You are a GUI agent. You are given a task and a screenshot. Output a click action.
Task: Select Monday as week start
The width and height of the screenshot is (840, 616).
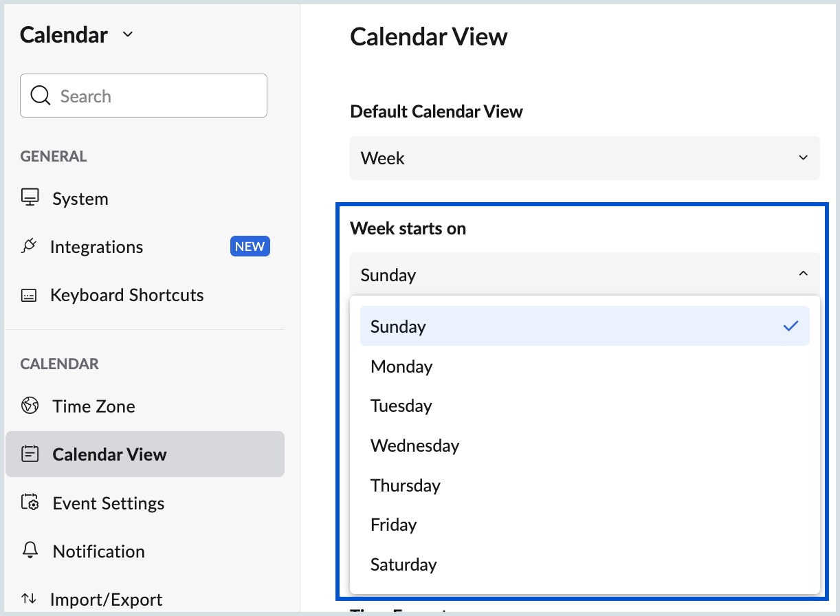coord(401,366)
